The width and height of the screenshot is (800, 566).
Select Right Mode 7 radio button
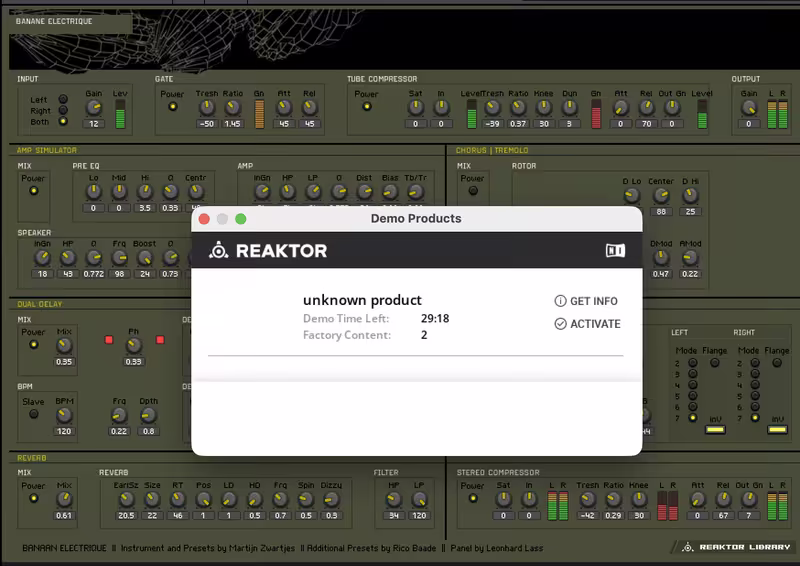755,418
